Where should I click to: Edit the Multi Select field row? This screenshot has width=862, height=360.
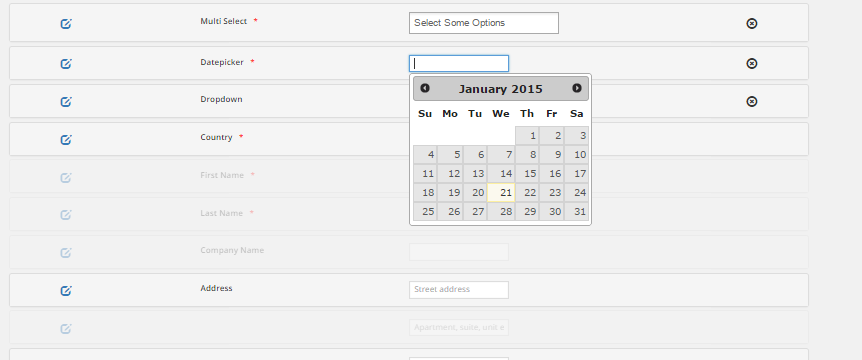66,24
